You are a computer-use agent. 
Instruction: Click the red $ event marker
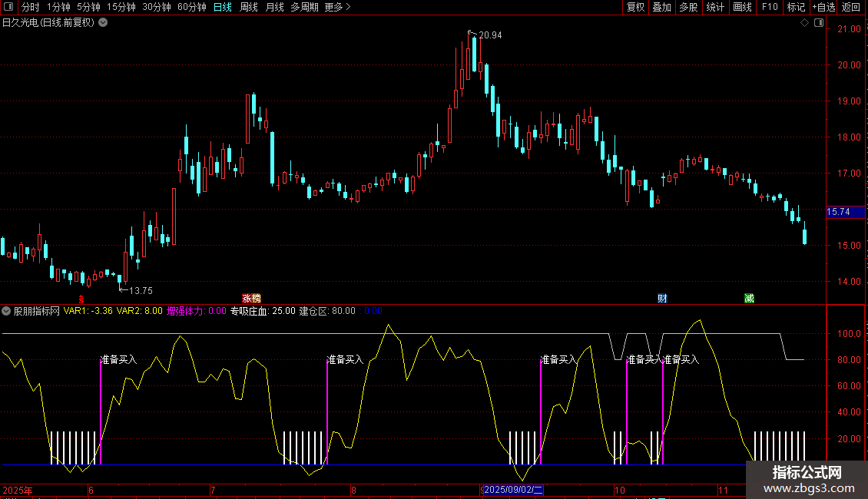[x=81, y=298]
